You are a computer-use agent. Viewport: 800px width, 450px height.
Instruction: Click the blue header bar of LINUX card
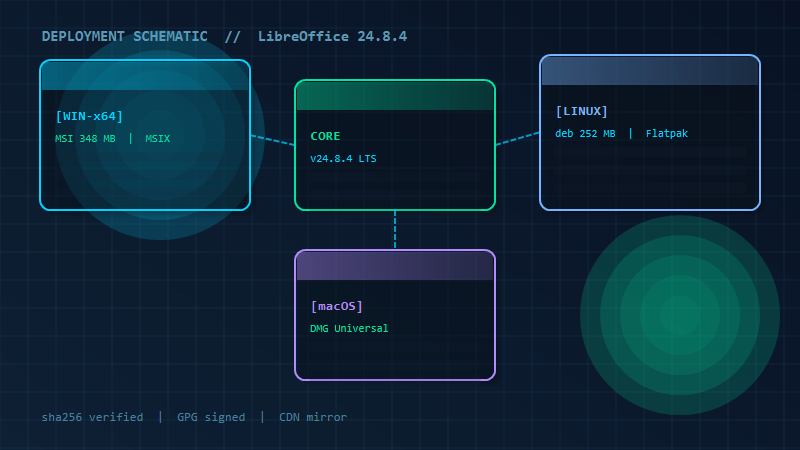(650, 71)
